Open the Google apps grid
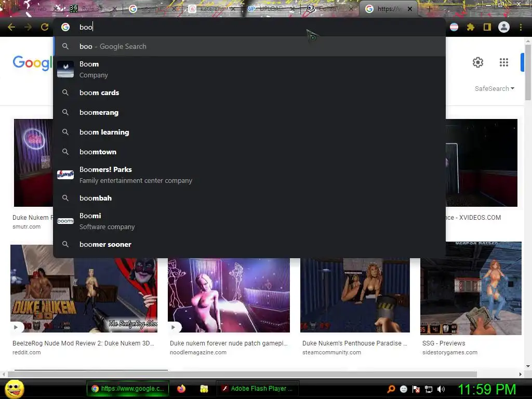Viewport: 532px width, 399px height. 504,62
